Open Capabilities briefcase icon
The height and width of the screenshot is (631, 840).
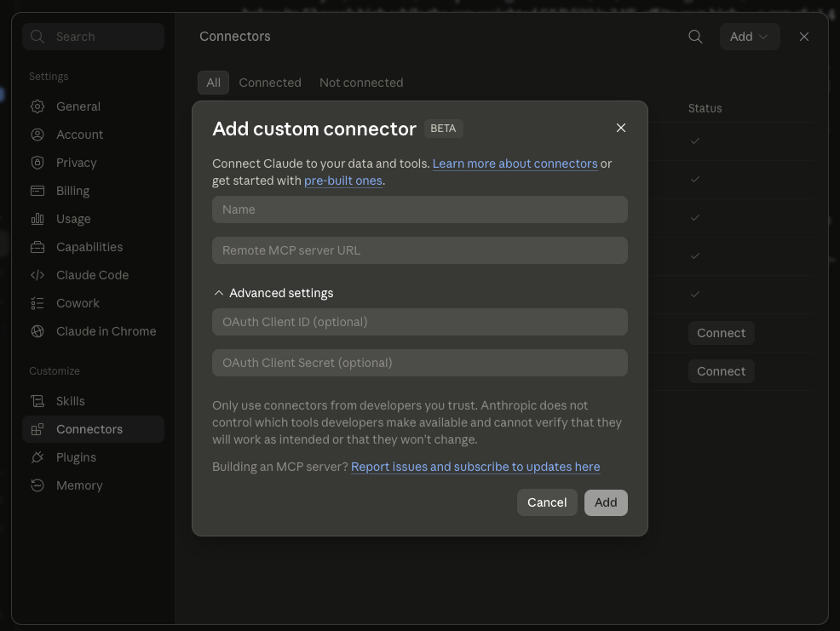(37, 247)
